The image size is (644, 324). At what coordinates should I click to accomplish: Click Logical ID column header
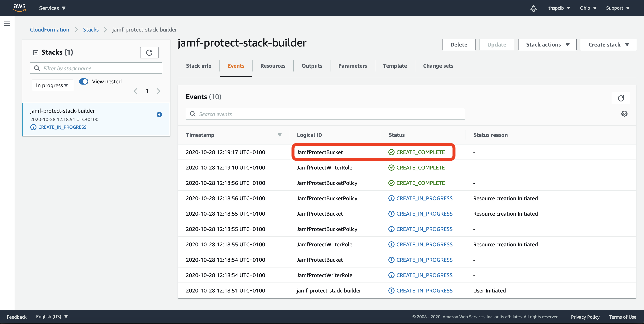tap(309, 135)
